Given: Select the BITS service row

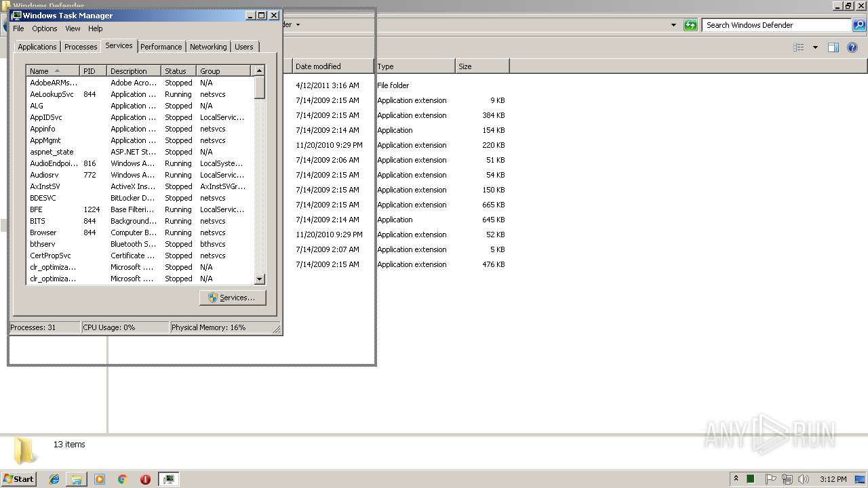Looking at the screenshot, I should pos(140,221).
